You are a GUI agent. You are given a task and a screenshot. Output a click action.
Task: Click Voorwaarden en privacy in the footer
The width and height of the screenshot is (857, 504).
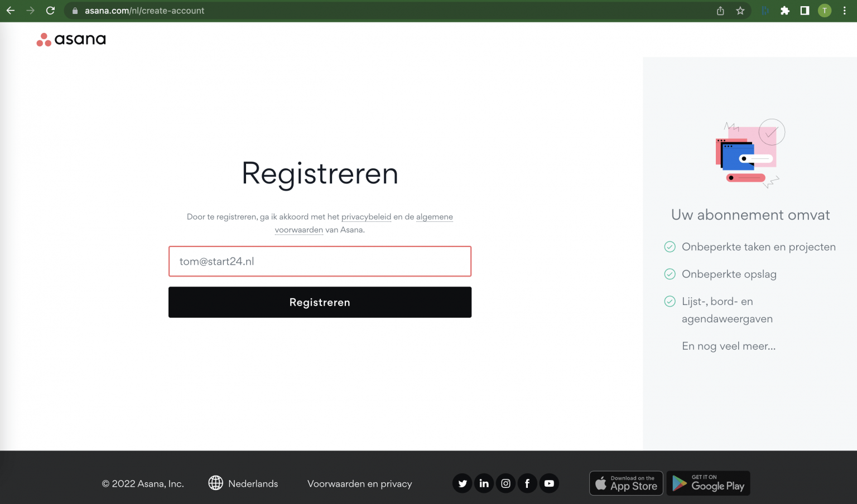[x=359, y=483]
